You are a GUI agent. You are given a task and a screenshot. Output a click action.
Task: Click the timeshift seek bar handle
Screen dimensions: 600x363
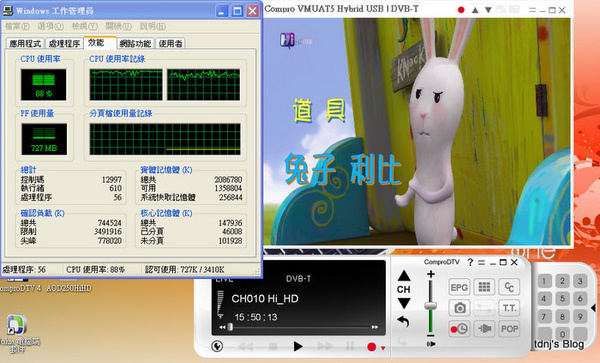[x=230, y=327]
